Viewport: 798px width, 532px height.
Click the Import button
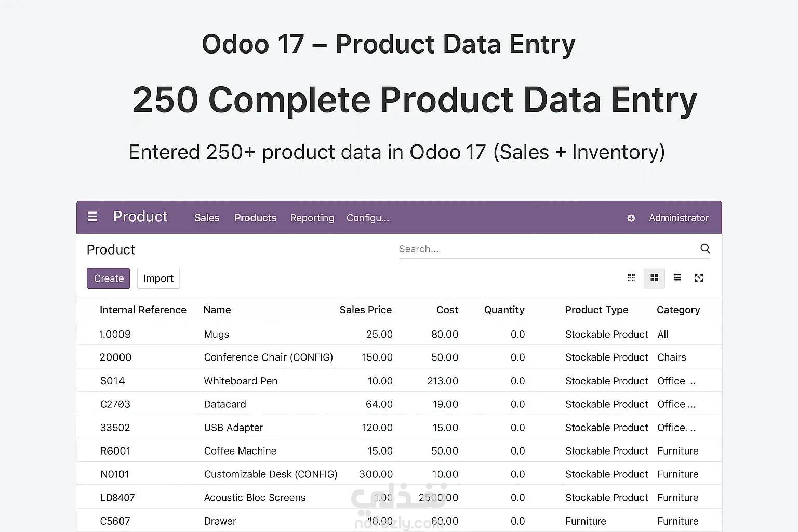tap(158, 278)
